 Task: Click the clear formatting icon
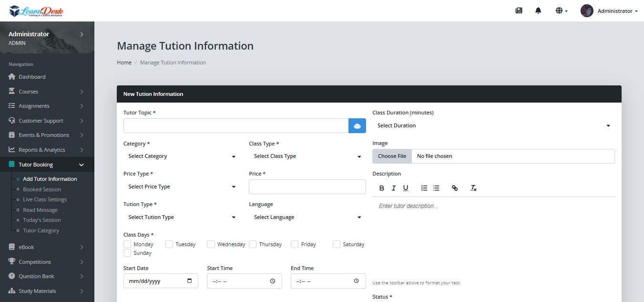(473, 188)
